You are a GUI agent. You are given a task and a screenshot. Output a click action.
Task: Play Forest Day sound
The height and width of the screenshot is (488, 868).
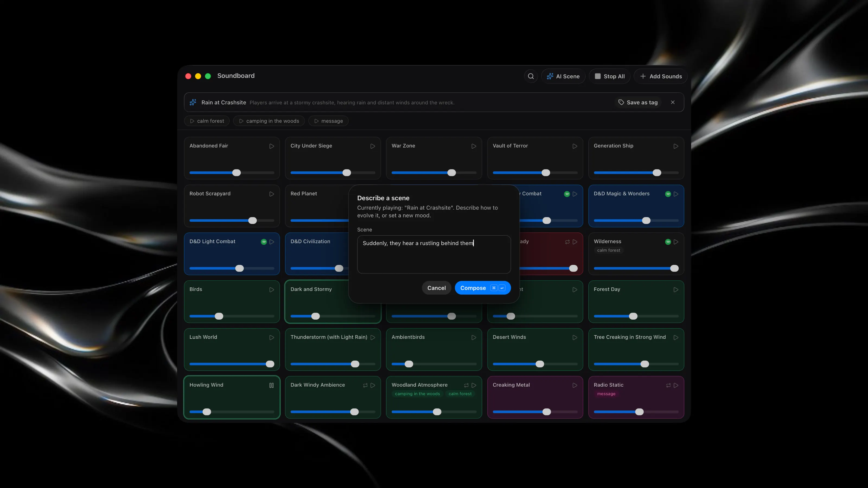(676, 290)
